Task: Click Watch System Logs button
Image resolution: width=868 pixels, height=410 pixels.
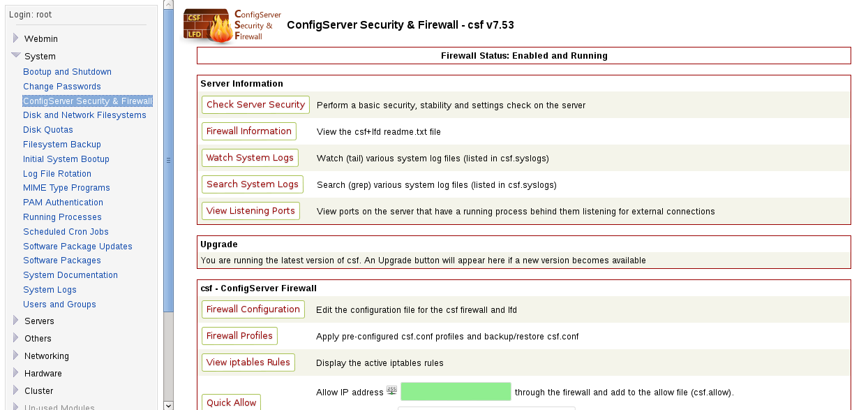Action: (x=250, y=158)
